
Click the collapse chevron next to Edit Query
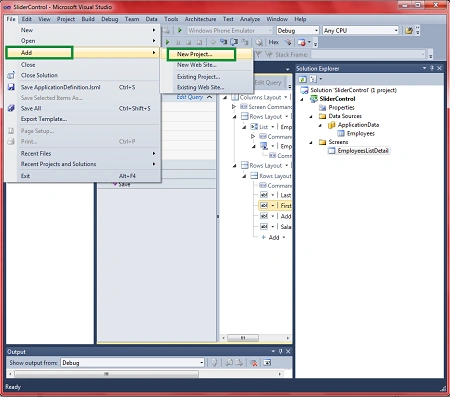(209, 97)
